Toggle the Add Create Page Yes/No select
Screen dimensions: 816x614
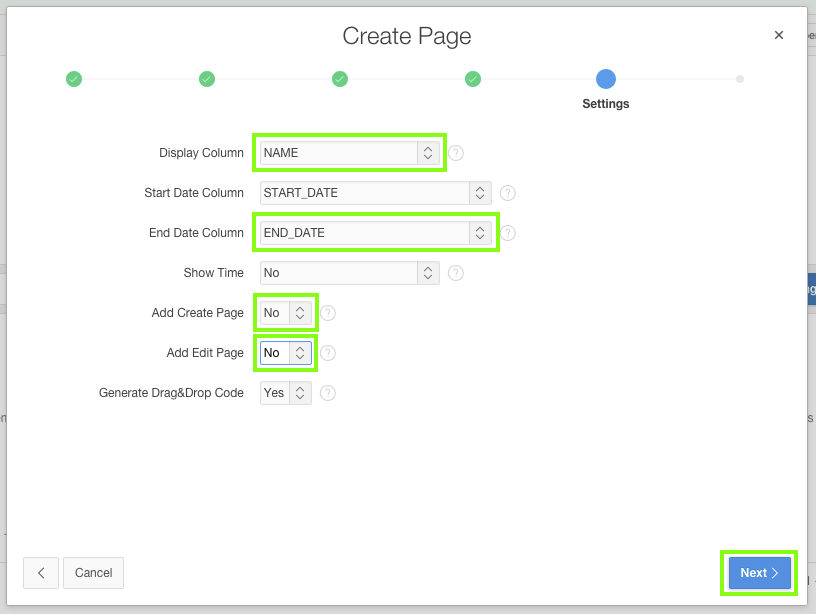tap(286, 313)
